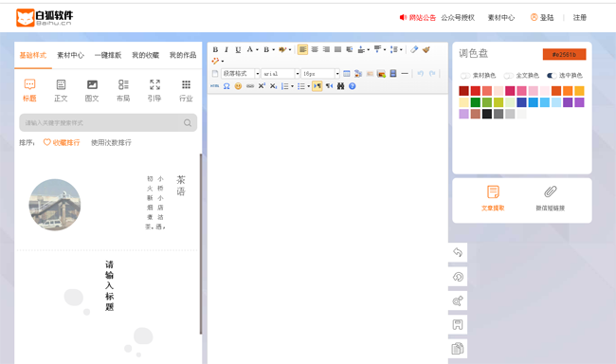This screenshot has width=616, height=364.
Task: Redo the last edit in toolbar
Action: coord(432,74)
